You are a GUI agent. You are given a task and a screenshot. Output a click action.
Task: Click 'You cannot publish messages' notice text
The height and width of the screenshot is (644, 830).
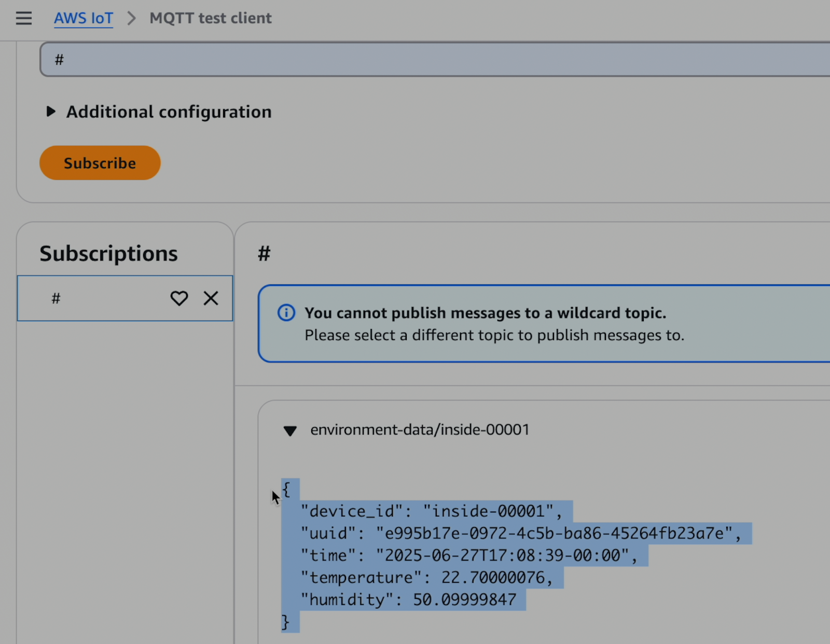[486, 313]
